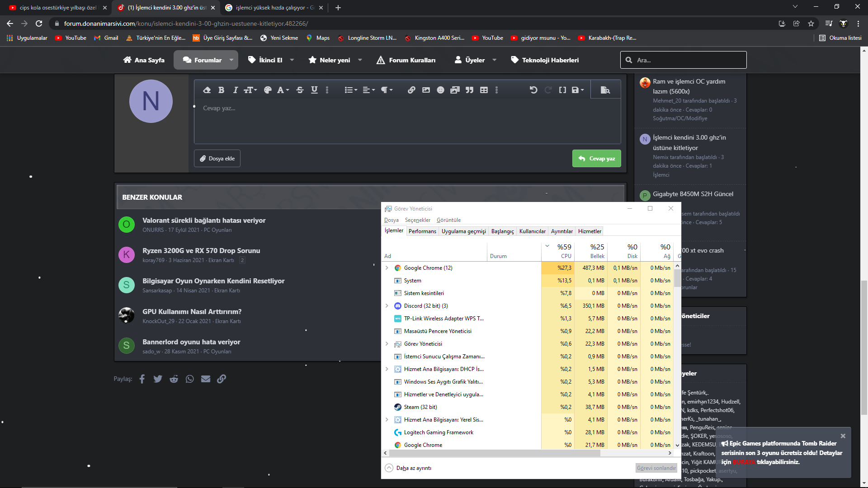868x488 pixels.
Task: Open Ryzen 3200G ve RX 570 Drop Sorunu
Action: [201, 251]
